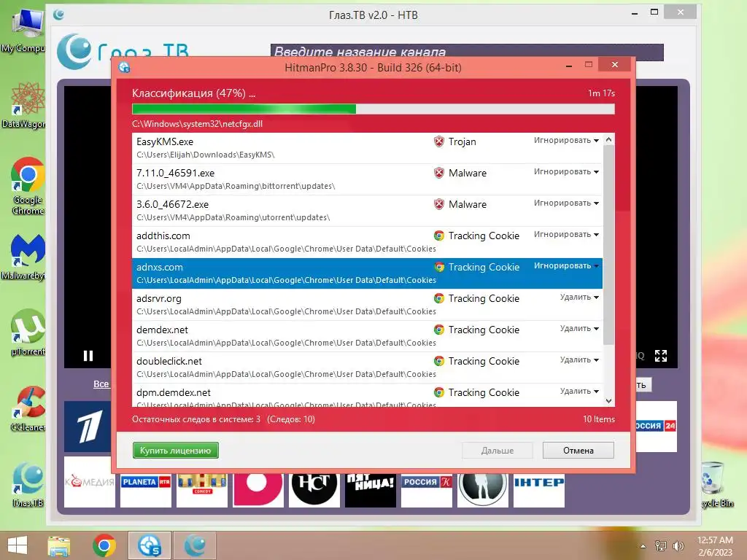
Task: Open the CCleaner desktop shortcut
Action: pyautogui.click(x=28, y=408)
